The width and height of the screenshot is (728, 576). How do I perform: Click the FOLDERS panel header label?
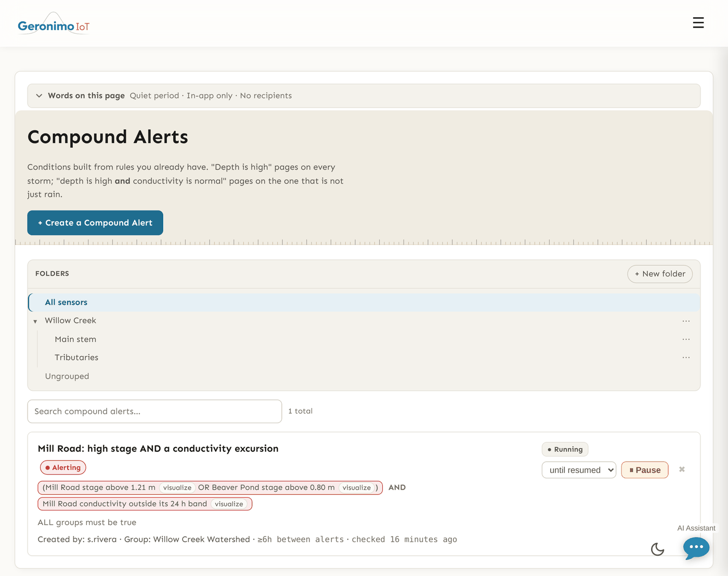coord(52,274)
